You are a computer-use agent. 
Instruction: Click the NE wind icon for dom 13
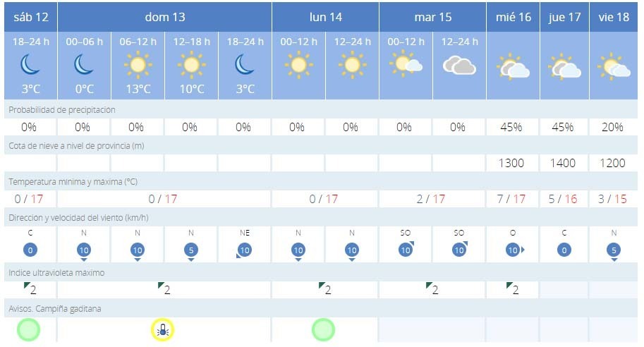(244, 250)
